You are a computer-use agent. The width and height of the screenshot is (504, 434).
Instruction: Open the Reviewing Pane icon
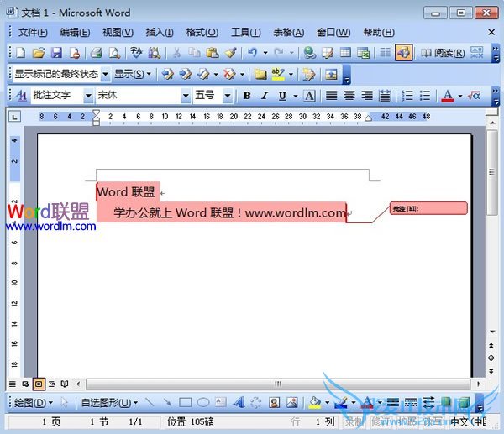pyautogui.click(x=331, y=74)
